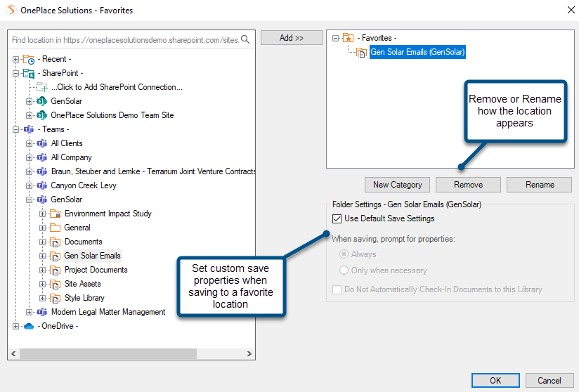Click the Modern Legal Matter Management Teams icon

42,312
